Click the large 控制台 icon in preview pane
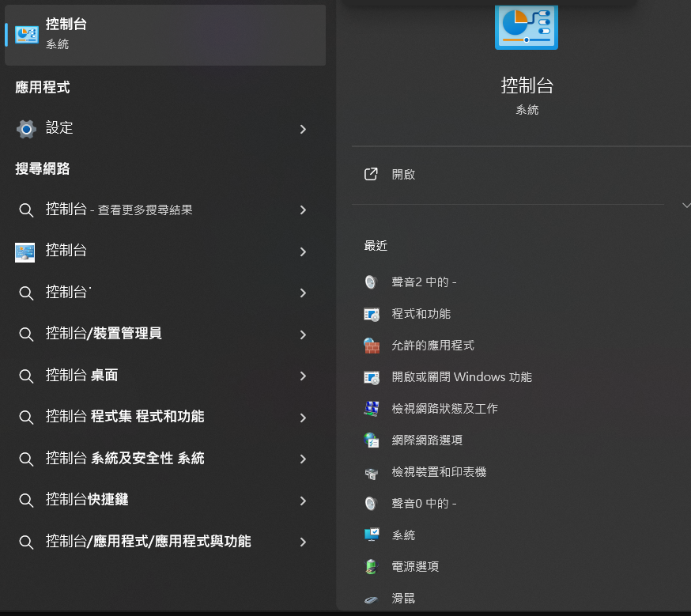The width and height of the screenshot is (691, 616). [x=527, y=26]
